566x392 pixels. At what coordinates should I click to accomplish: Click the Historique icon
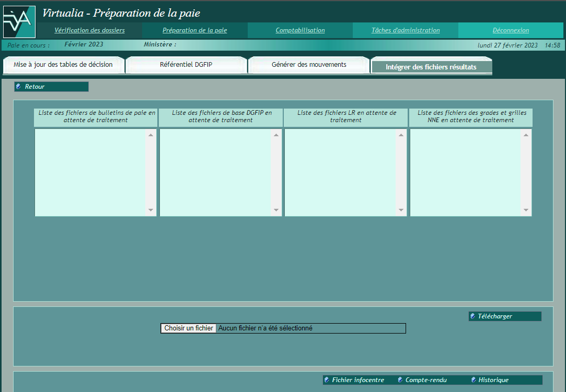click(473, 380)
